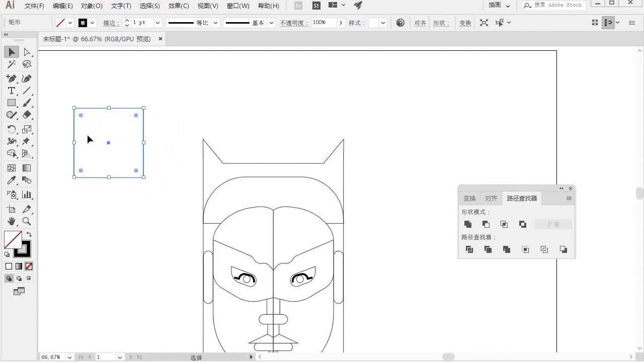Select the Column Graph tool
The width and height of the screenshot is (644, 362).
(x=27, y=194)
